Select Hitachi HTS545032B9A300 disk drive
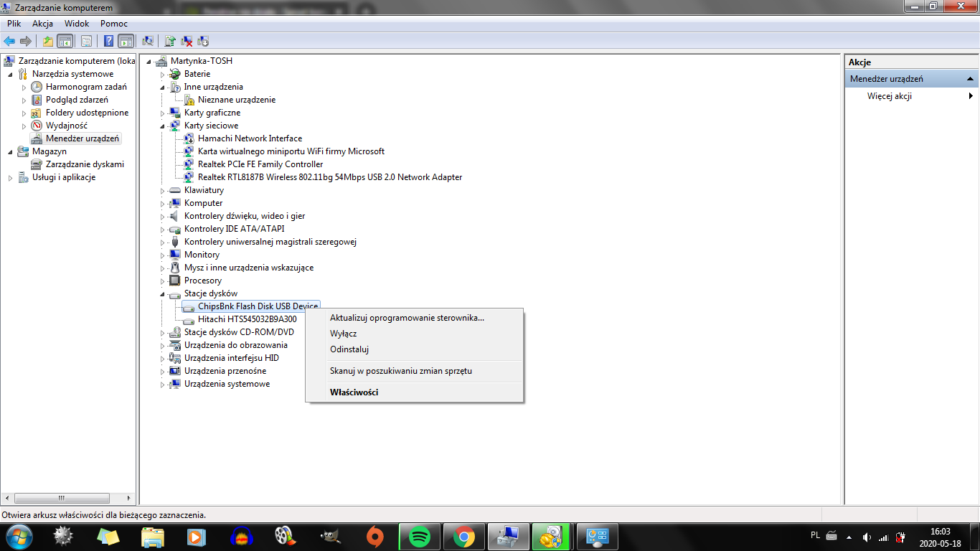 click(x=248, y=319)
